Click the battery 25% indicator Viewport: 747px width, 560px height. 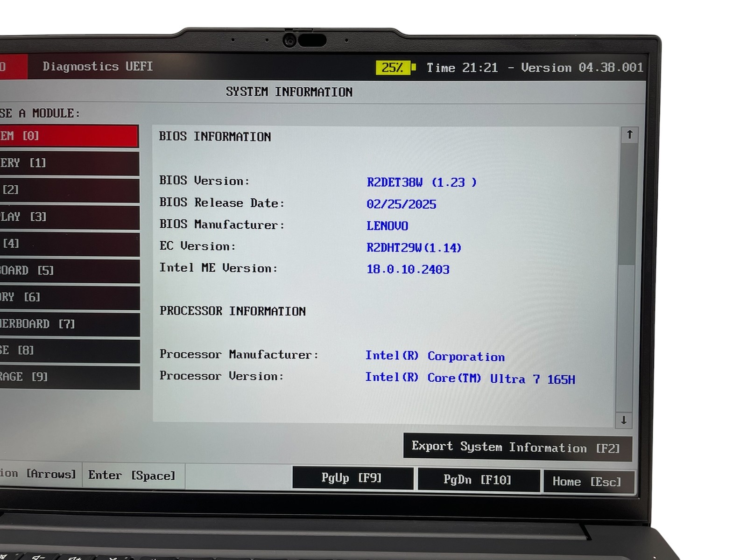click(396, 68)
